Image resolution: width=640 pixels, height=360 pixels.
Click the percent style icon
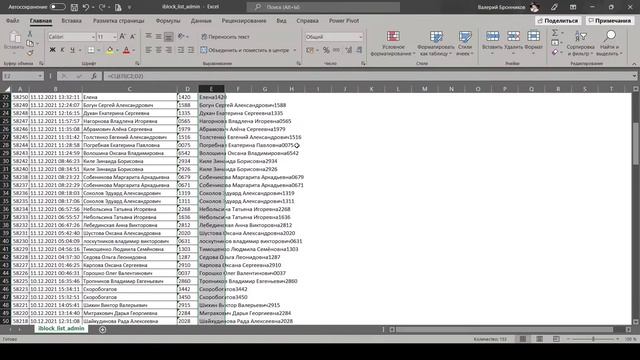click(x=326, y=50)
